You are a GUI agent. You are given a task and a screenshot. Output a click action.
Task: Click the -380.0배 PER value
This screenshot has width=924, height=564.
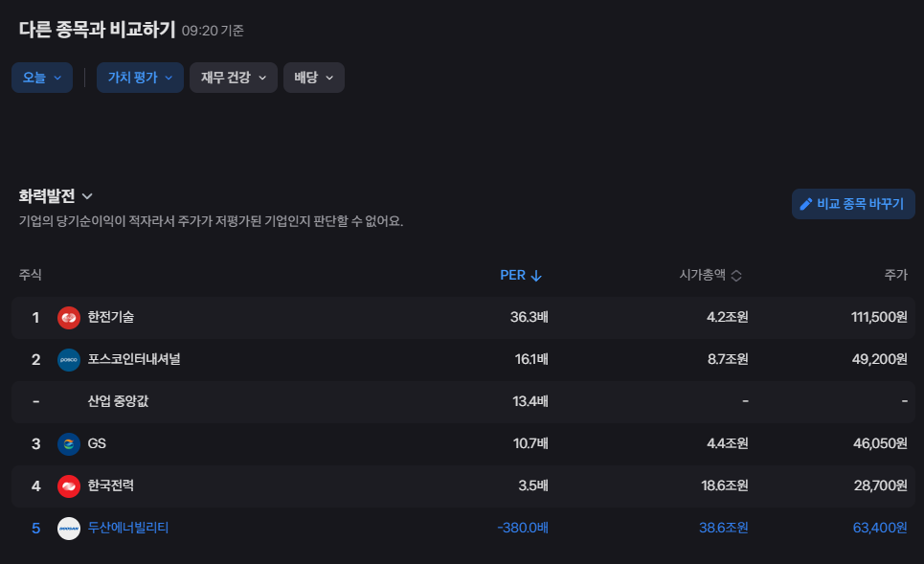coord(523,528)
